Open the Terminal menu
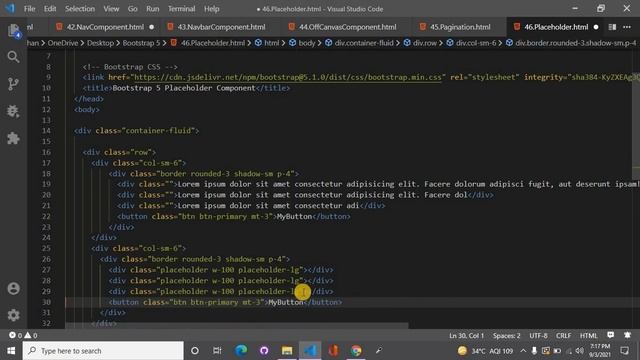This screenshot has width=640, height=360. pyautogui.click(x=182, y=9)
